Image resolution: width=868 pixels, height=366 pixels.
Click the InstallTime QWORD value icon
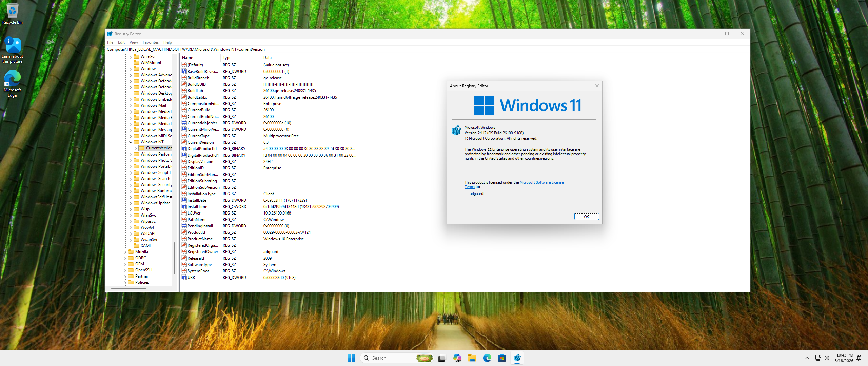184,206
